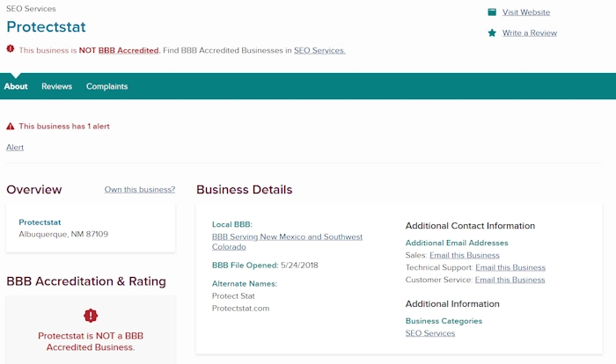
Task: Open BBB Serving New Mexico and Southwest Colorado link
Action: [x=287, y=242]
